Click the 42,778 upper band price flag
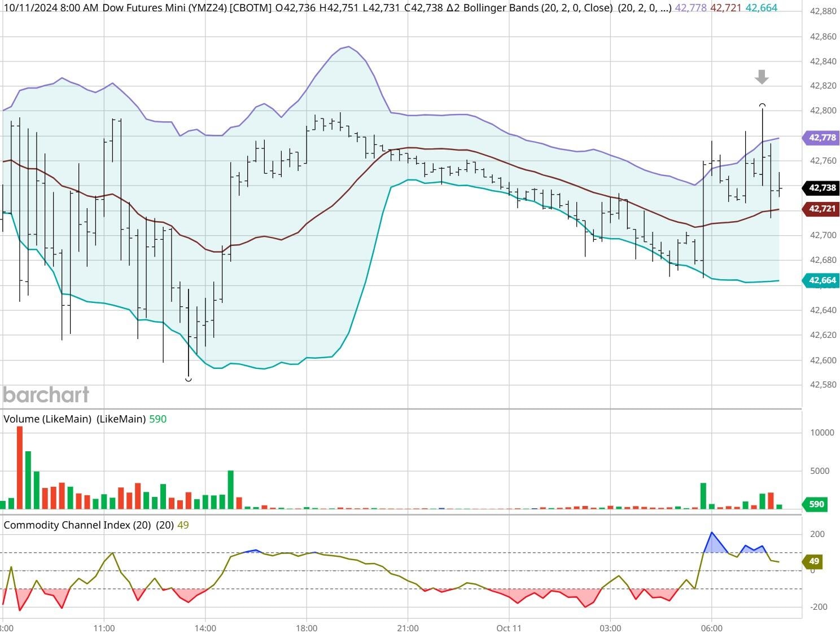This screenshot has width=840, height=638. [820, 137]
